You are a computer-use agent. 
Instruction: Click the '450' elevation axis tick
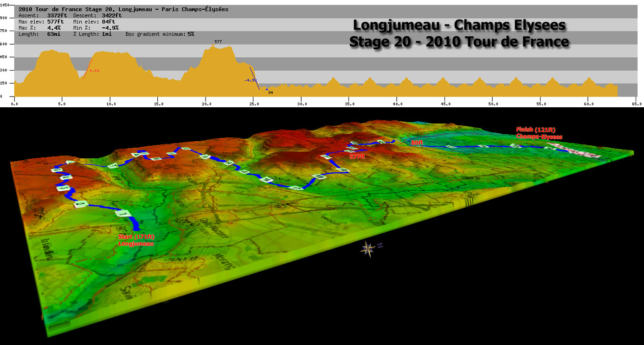click(5, 57)
